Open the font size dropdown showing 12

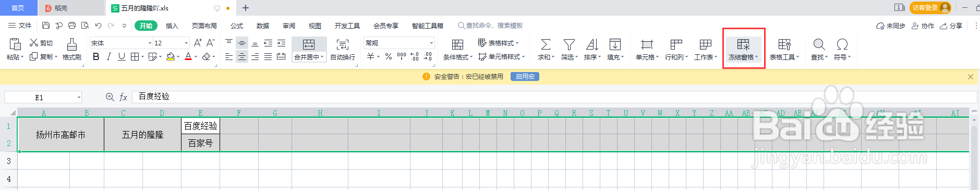coord(186,43)
